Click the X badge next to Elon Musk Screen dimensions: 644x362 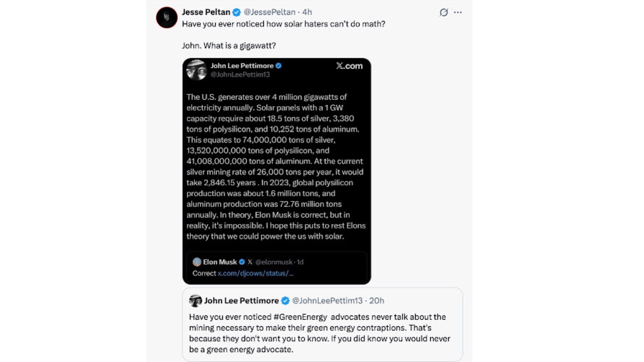pos(250,262)
